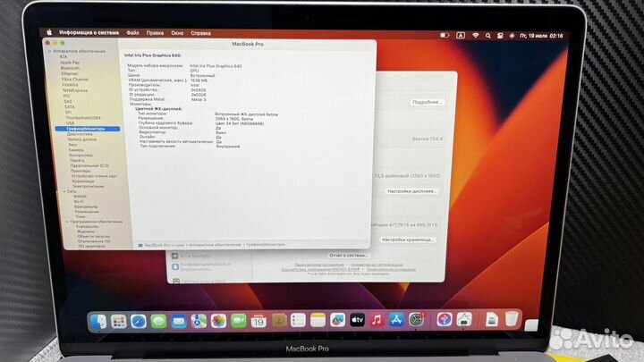
Task: Select FireWire in the sidebar
Action: [x=71, y=85]
